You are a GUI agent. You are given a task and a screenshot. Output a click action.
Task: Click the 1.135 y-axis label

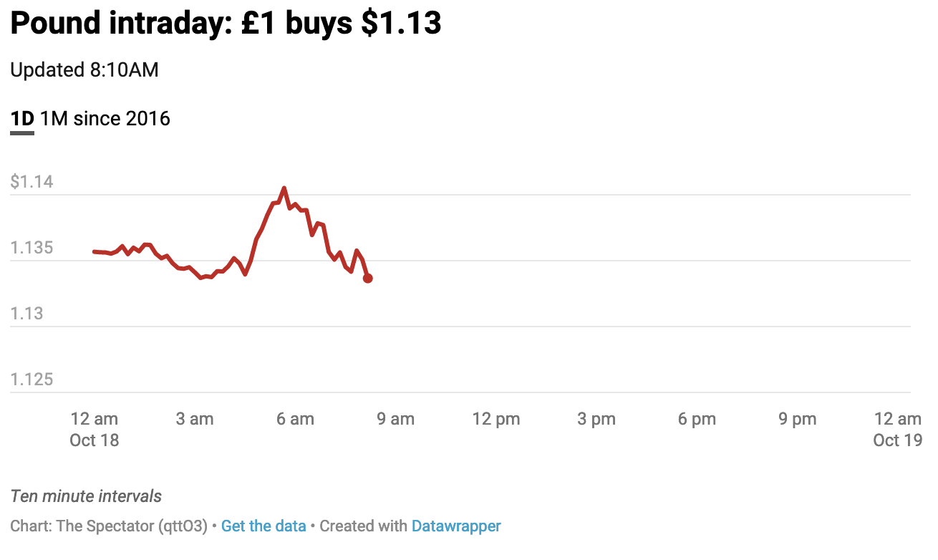(32, 248)
